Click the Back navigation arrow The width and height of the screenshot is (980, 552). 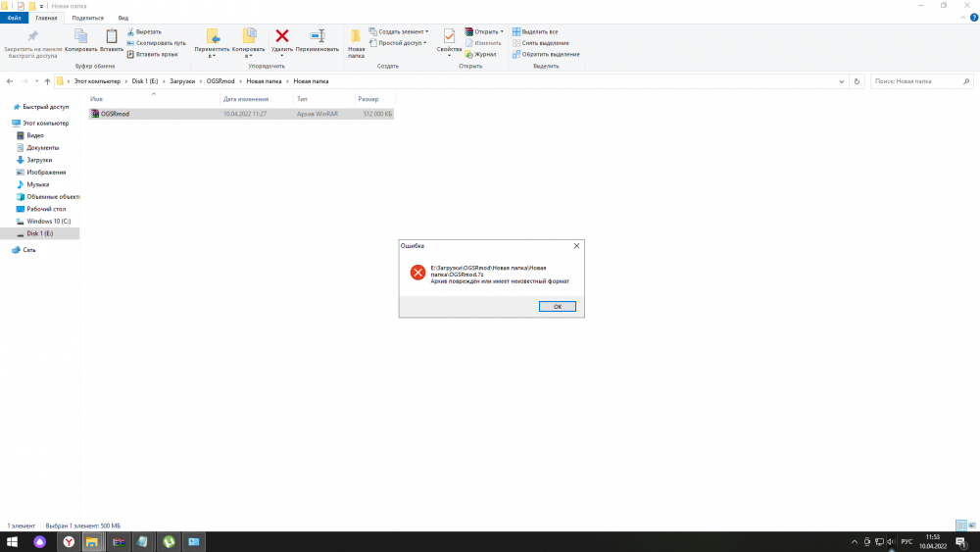click(10, 81)
